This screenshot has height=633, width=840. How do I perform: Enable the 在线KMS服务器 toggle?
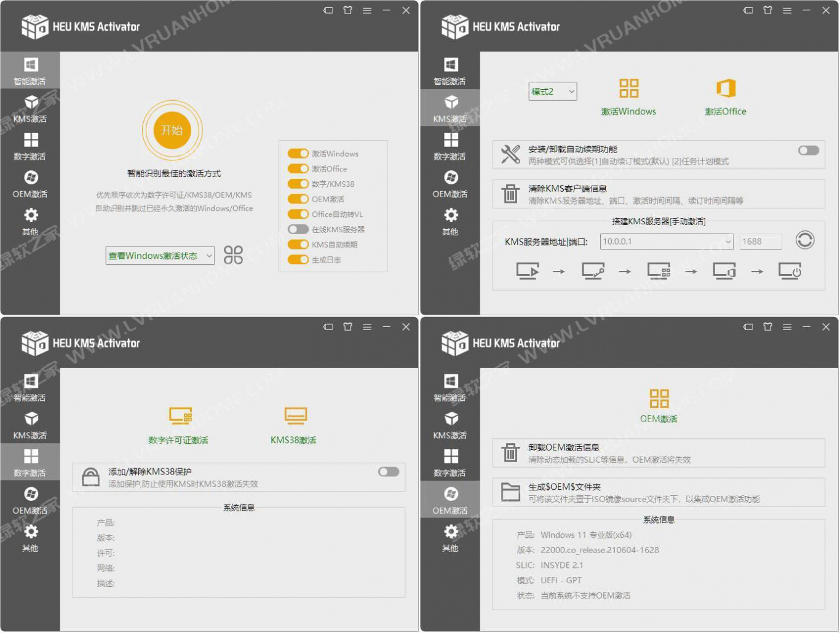(298, 229)
